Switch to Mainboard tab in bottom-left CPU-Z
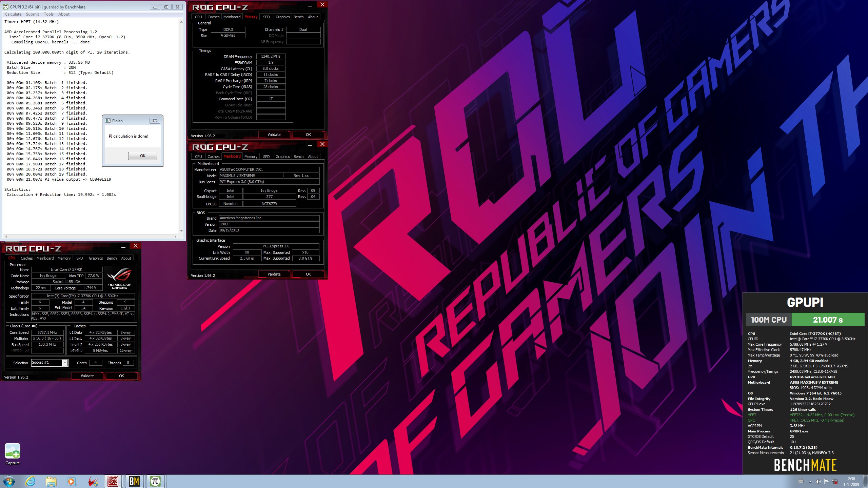 [45, 258]
